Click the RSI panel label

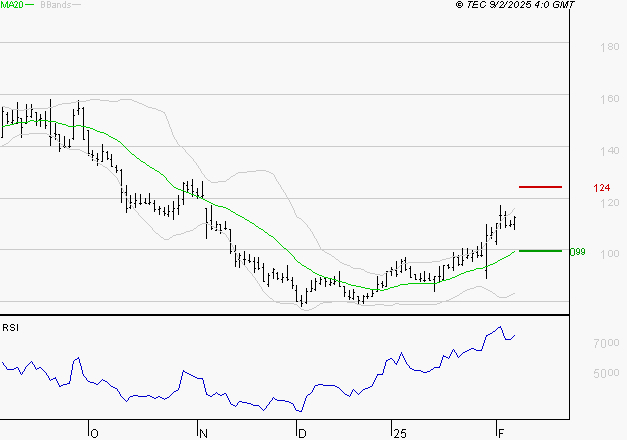10,328
